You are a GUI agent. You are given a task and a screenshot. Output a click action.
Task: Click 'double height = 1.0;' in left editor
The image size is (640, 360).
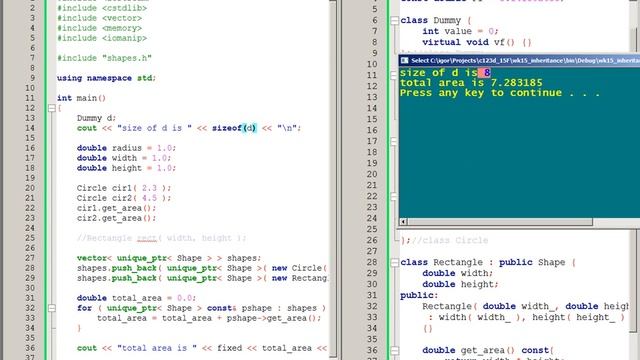[127, 168]
